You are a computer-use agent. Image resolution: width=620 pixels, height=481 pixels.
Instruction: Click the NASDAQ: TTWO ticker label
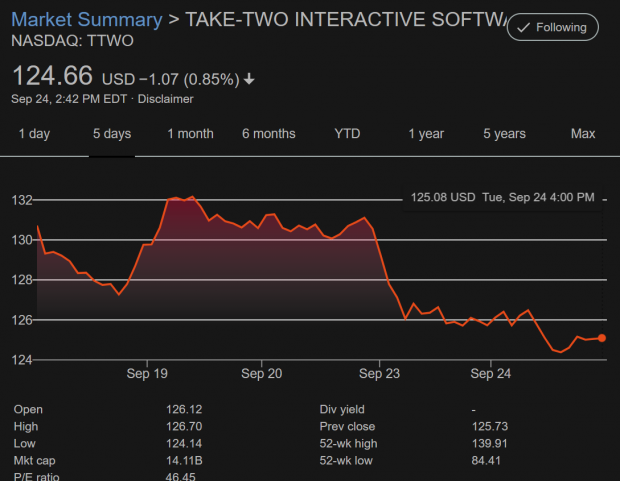click(72, 41)
